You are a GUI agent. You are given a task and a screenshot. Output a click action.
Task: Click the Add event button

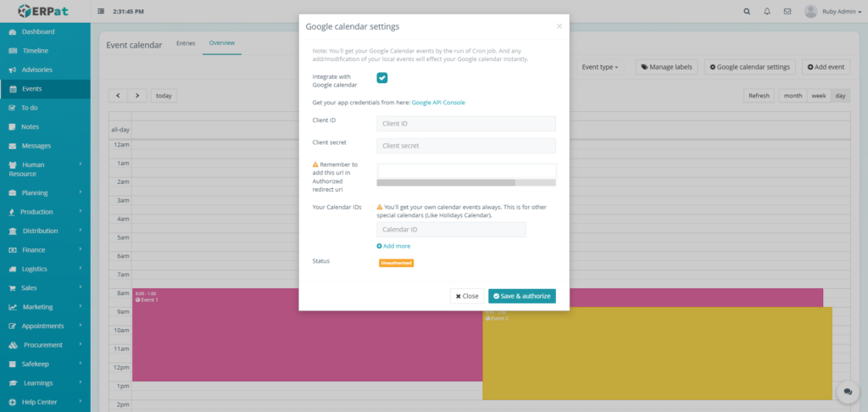click(x=826, y=67)
